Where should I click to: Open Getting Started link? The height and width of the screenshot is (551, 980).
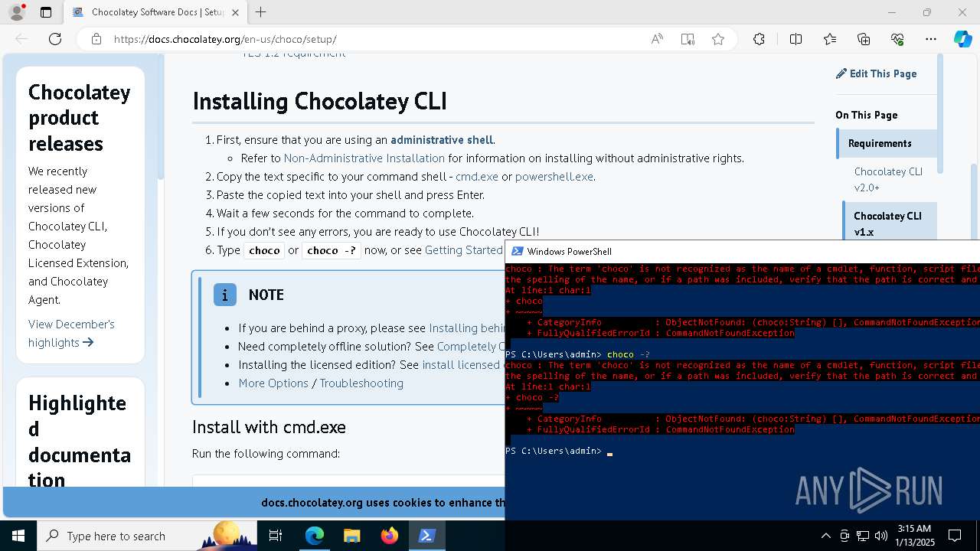[464, 249]
